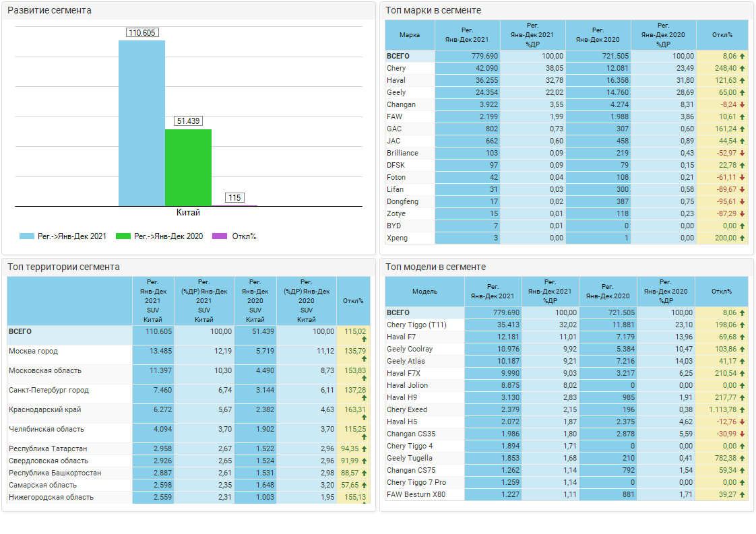Sort brands table by Марка column header
Viewport: 756px width, 534px height.
tap(410, 34)
